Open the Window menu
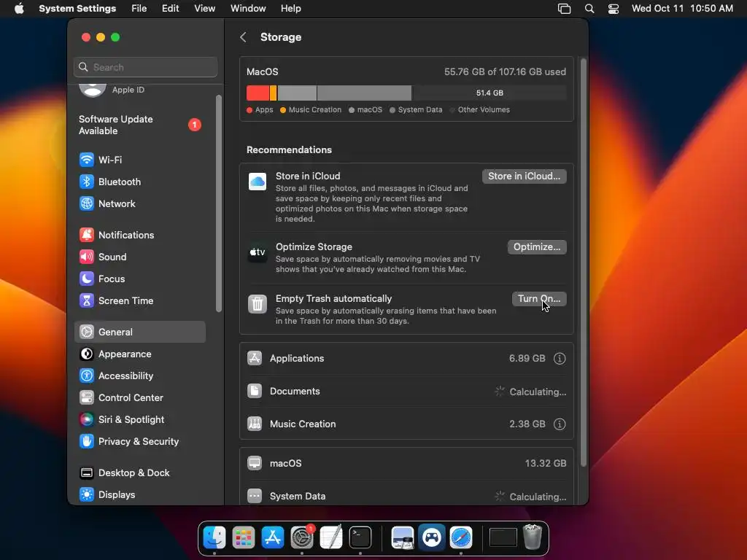Screen dimensions: 747x560 tap(248, 9)
